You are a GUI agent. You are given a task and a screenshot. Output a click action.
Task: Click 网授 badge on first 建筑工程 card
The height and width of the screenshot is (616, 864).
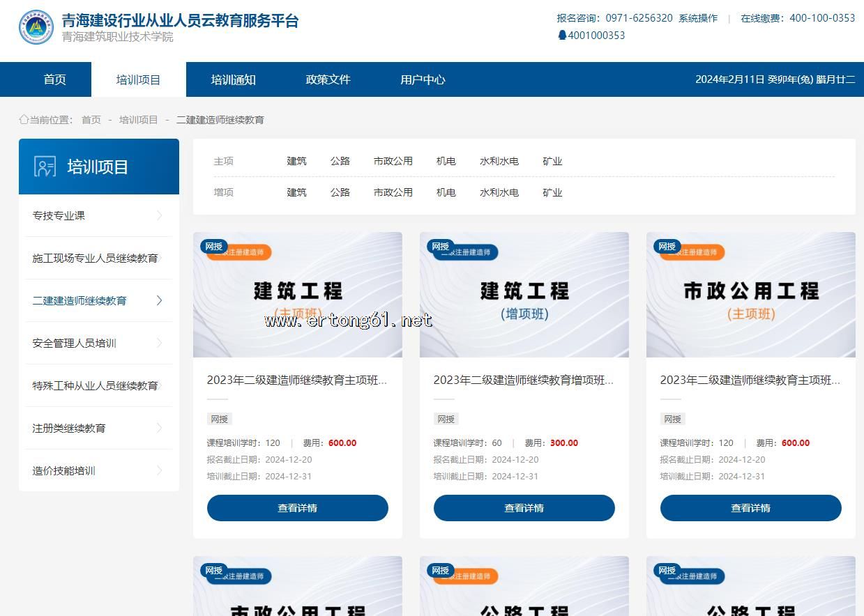click(x=213, y=246)
